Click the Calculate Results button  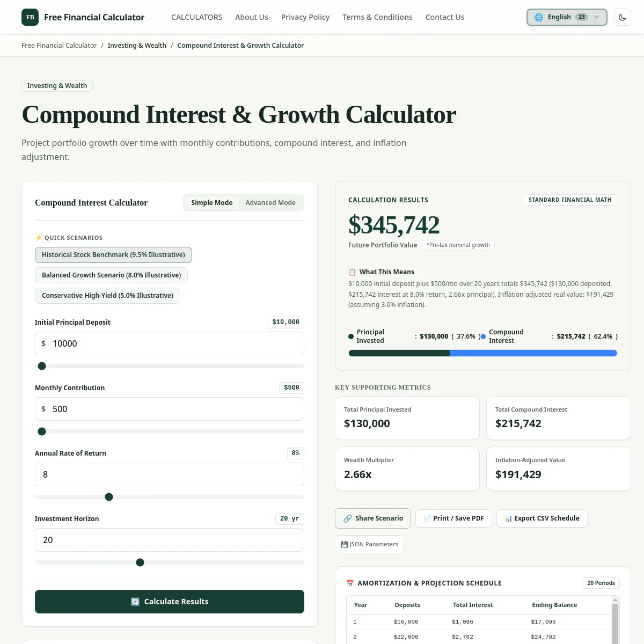170,602
